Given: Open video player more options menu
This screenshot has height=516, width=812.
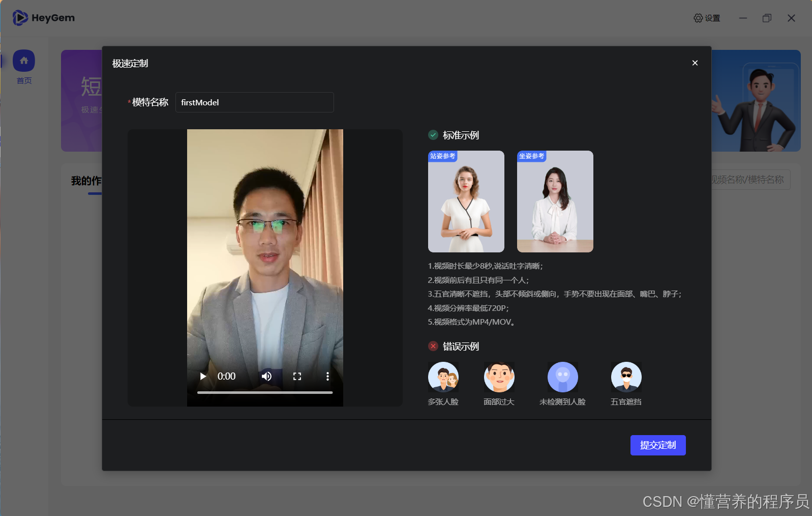Looking at the screenshot, I should (327, 377).
